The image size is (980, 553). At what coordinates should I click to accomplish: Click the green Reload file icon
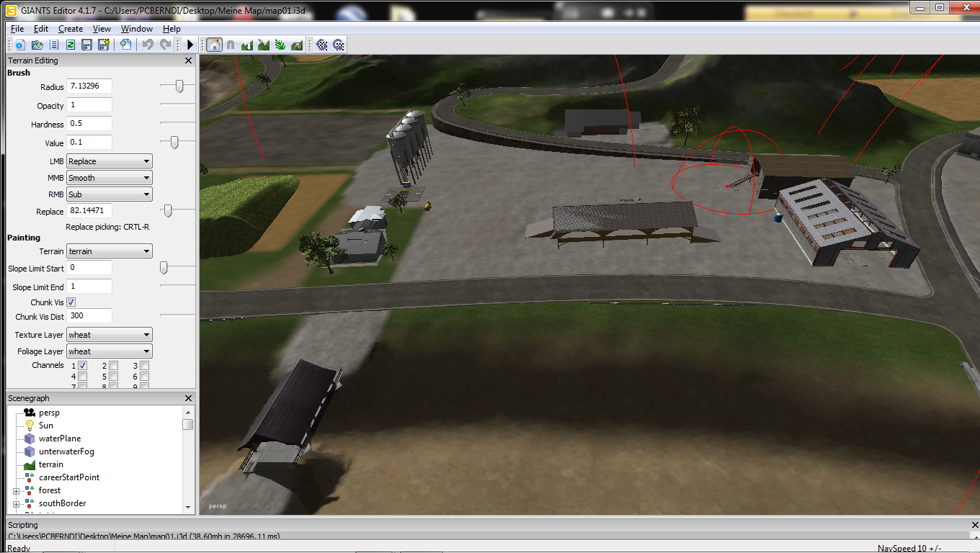[71, 45]
